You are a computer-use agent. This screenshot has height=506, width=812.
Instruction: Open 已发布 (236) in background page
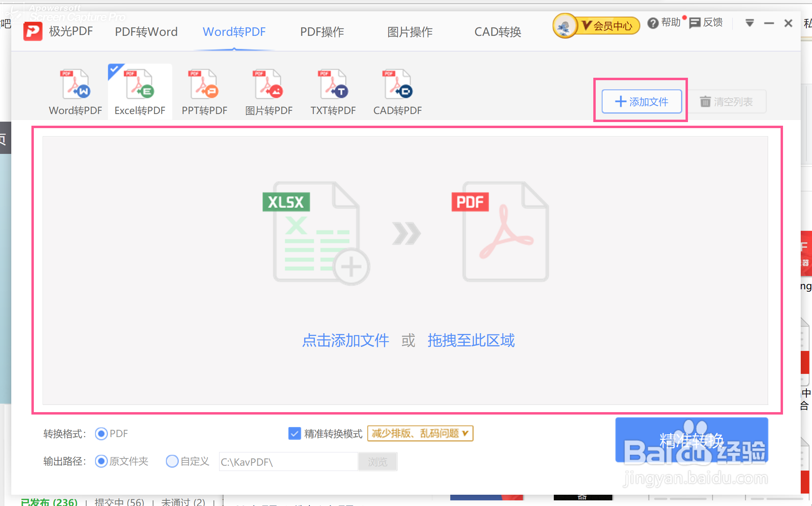(49, 502)
